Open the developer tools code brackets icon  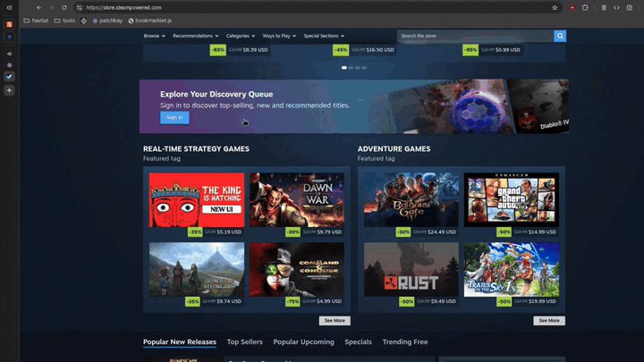(616, 8)
